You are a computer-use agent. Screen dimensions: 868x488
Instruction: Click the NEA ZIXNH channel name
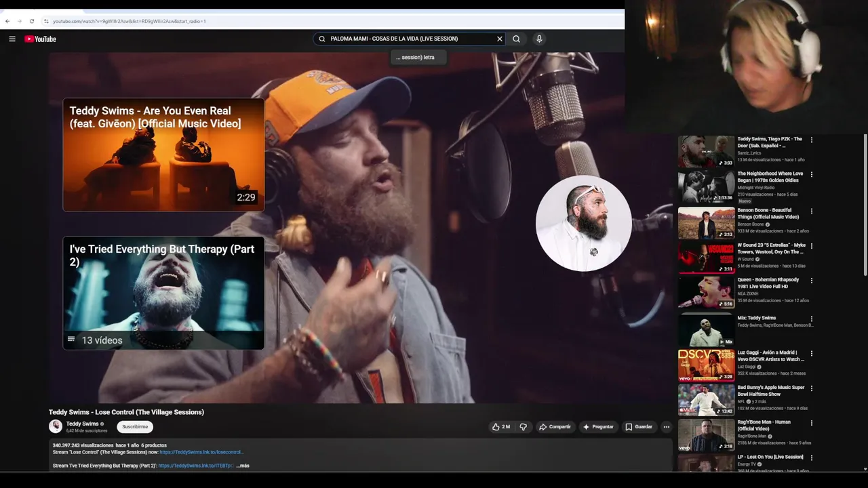click(748, 293)
